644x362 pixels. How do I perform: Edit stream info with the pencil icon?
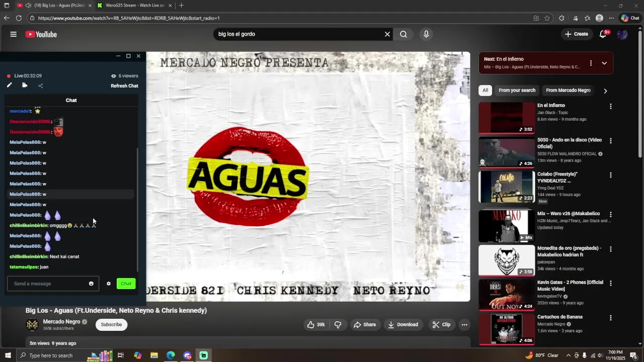pyautogui.click(x=9, y=85)
